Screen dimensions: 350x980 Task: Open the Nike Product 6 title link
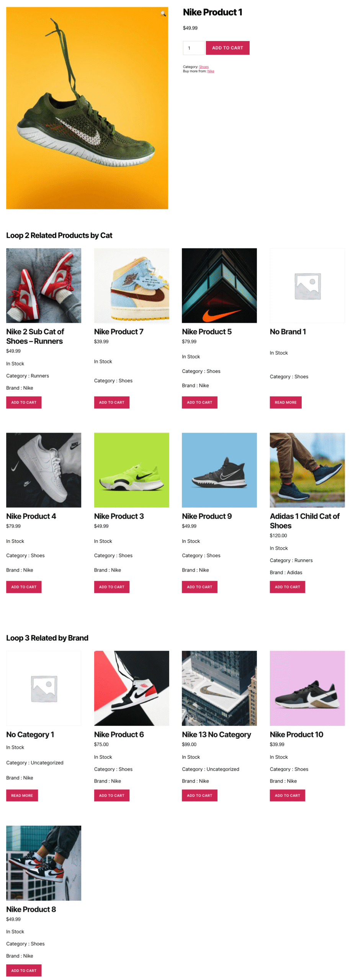119,734
